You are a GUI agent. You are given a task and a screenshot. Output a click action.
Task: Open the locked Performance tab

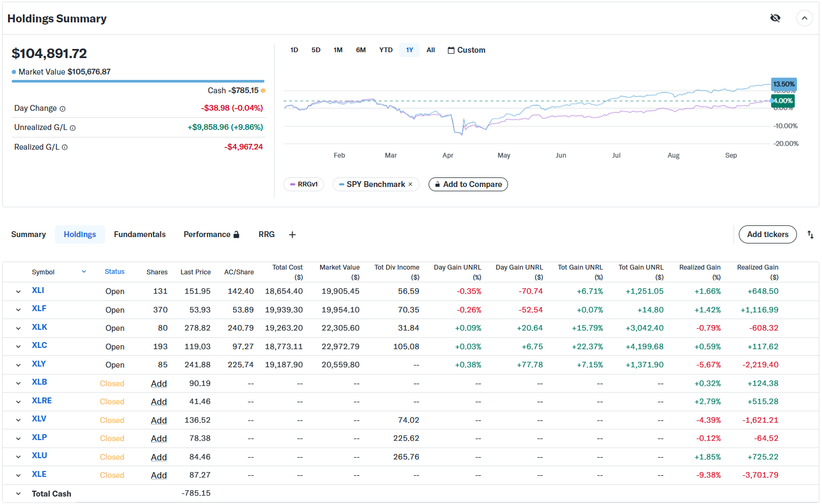211,234
